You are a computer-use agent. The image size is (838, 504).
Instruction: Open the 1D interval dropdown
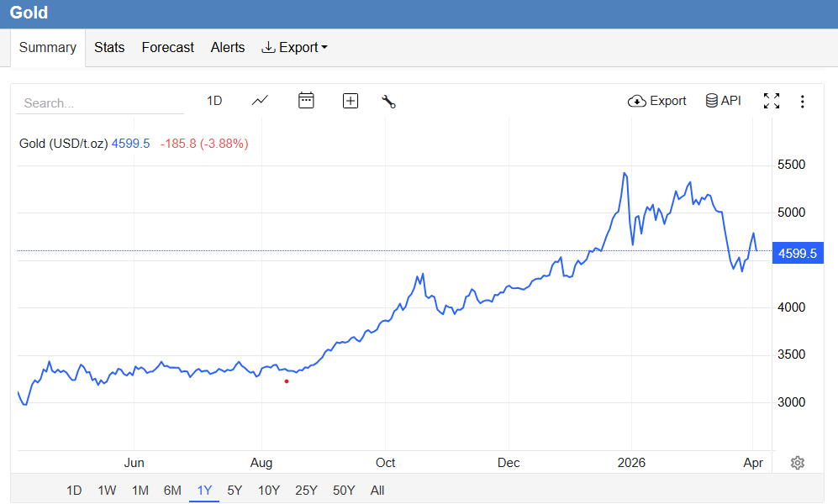(214, 100)
